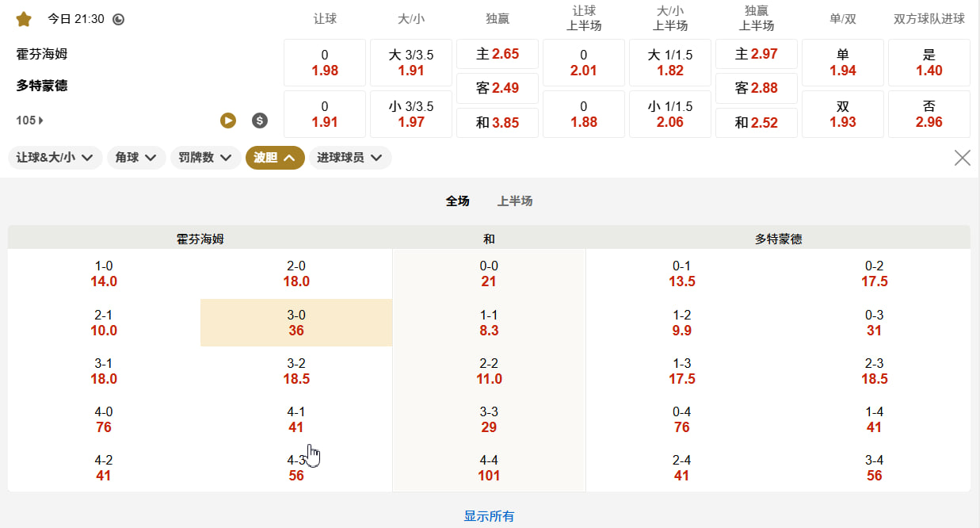Pick correct score 4-0 under 霍芬海姆
980x528 pixels.
(104, 419)
